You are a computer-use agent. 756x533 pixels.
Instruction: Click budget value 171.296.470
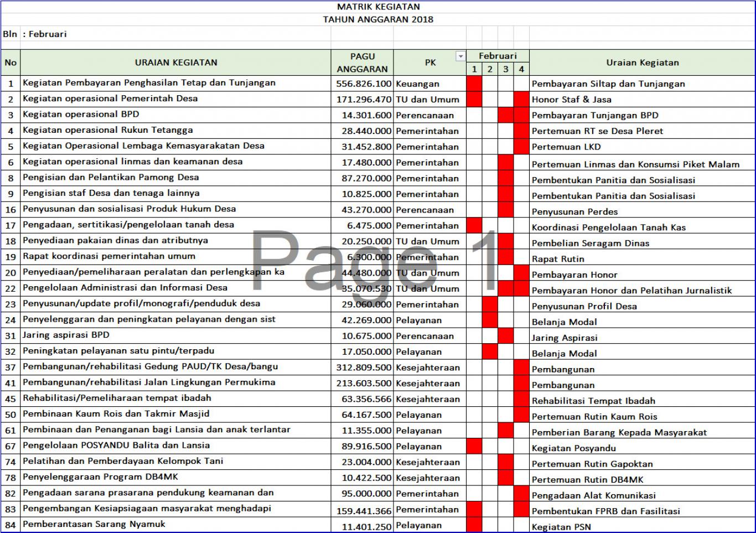coord(363,100)
